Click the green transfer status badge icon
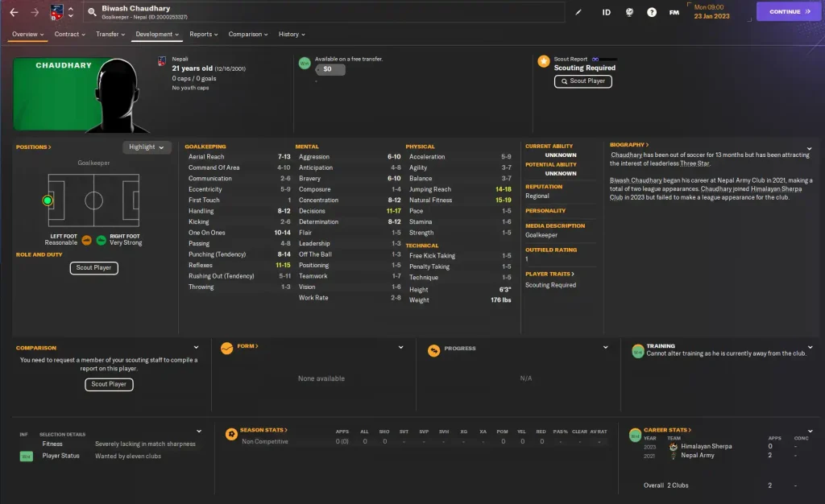 (305, 63)
